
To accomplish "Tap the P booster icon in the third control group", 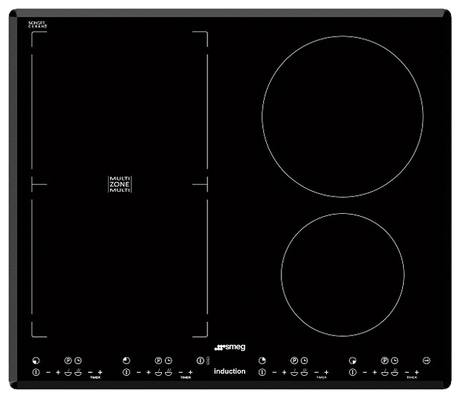I will [294, 360].
